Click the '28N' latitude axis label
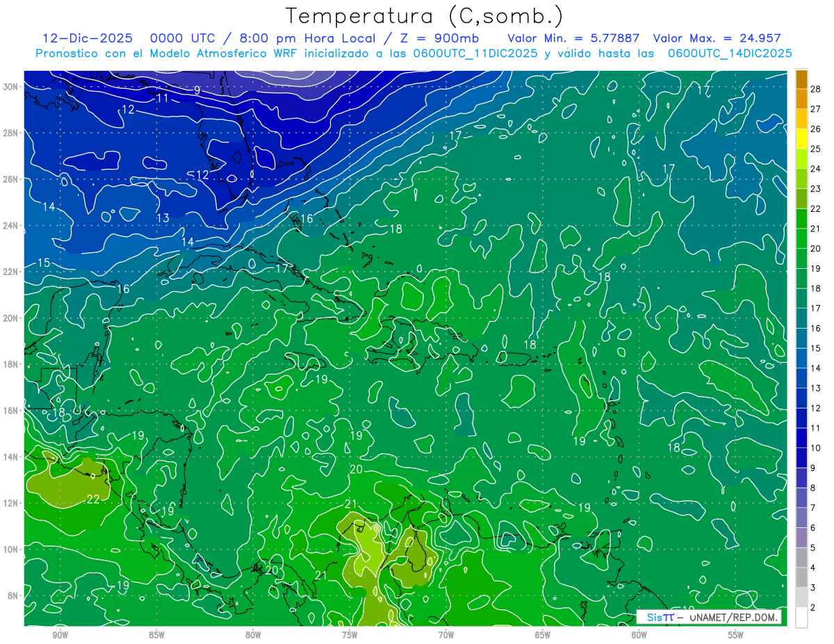834x644 pixels. click(10, 133)
